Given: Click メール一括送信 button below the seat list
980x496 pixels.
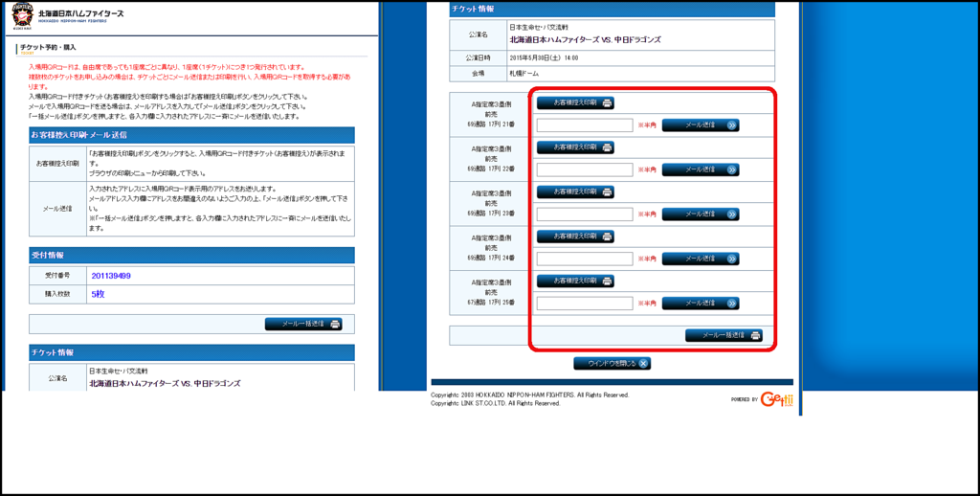Looking at the screenshot, I should pos(724,335).
